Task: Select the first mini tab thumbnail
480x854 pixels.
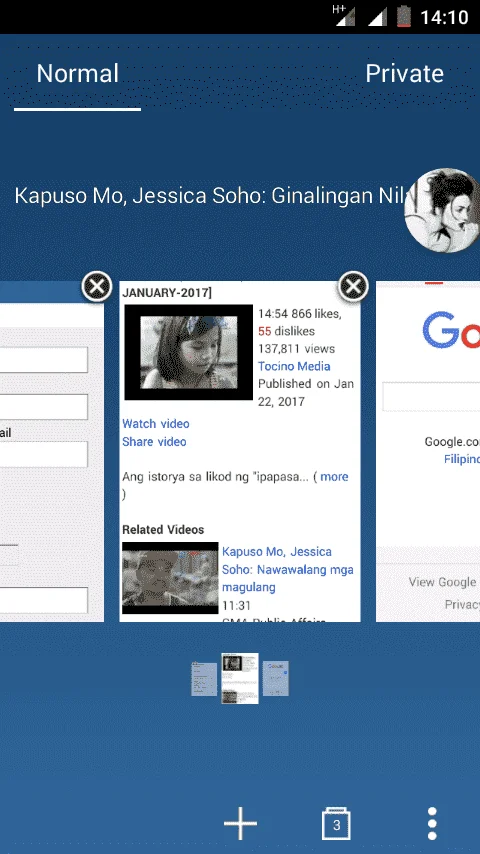Action: coord(204,679)
